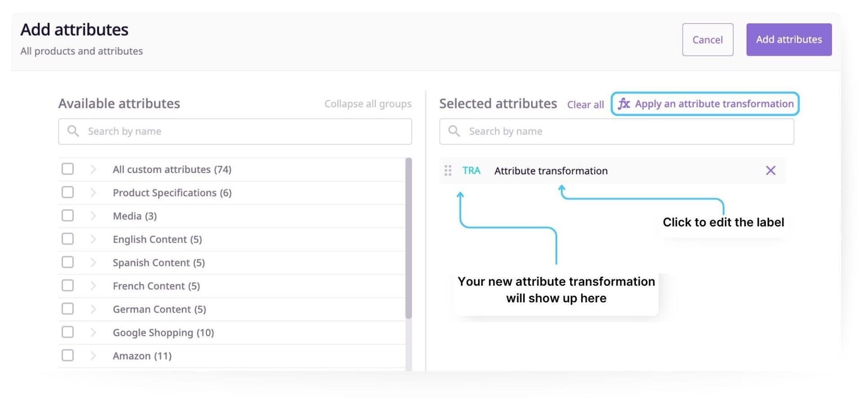The width and height of the screenshot is (868, 398).
Task: Check the Media attributes group
Action: pyautogui.click(x=67, y=214)
